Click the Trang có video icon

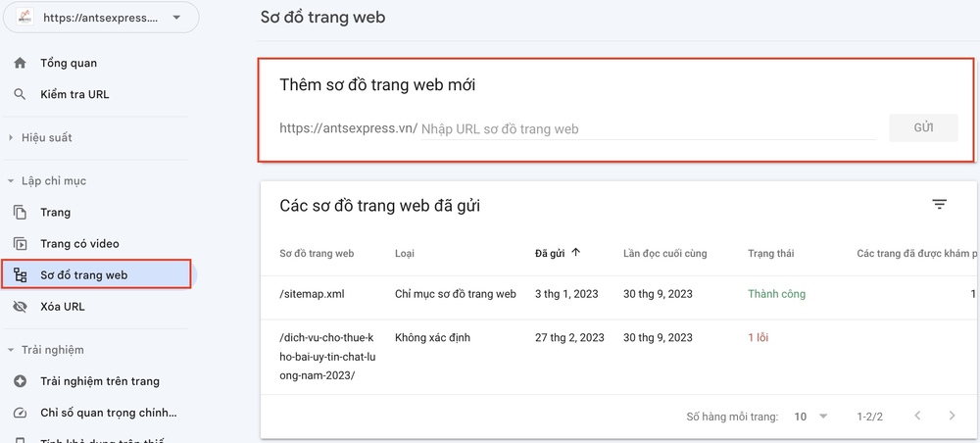[20, 244]
